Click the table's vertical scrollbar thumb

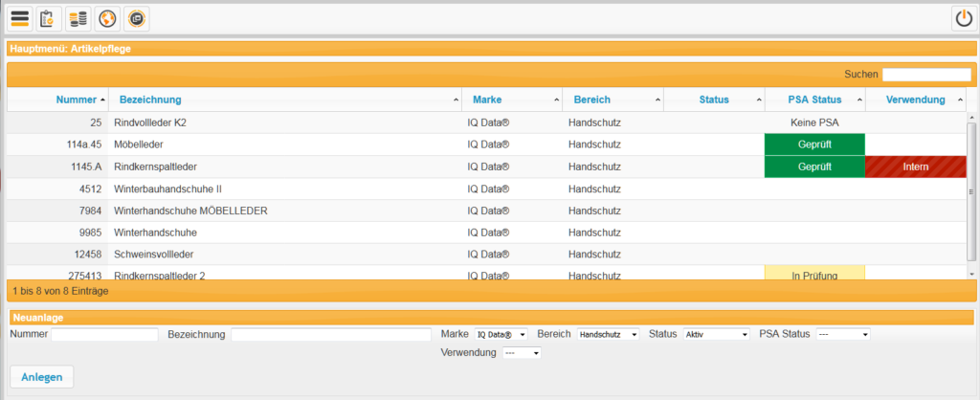971,190
